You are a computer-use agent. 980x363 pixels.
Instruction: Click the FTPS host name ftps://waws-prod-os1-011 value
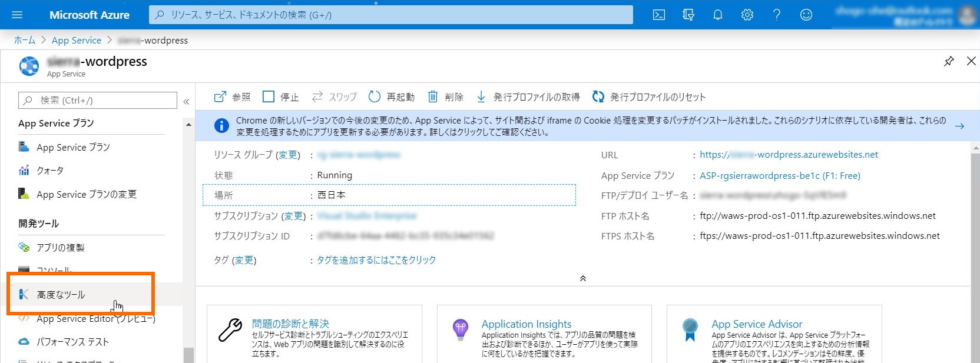tap(820, 235)
